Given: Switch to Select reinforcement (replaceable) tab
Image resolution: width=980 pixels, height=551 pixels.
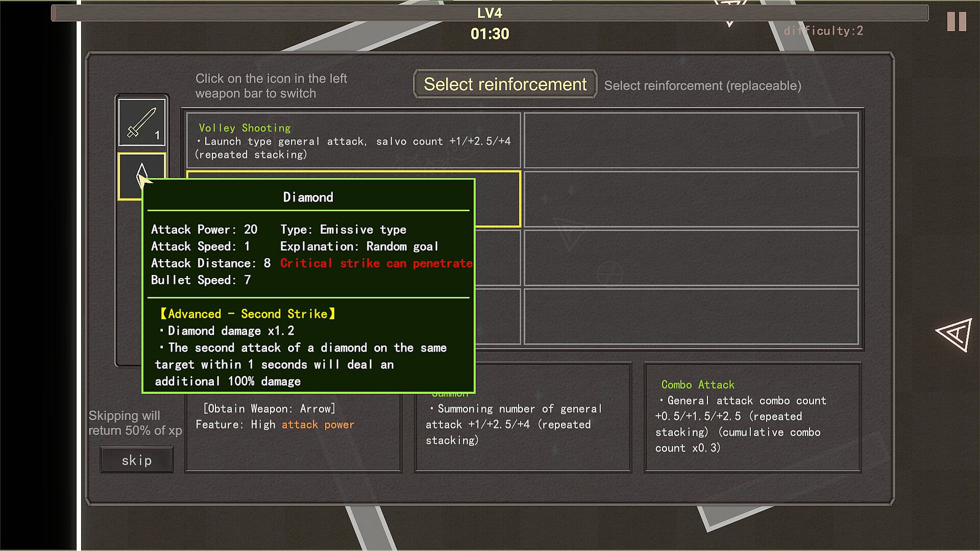Looking at the screenshot, I should [702, 86].
